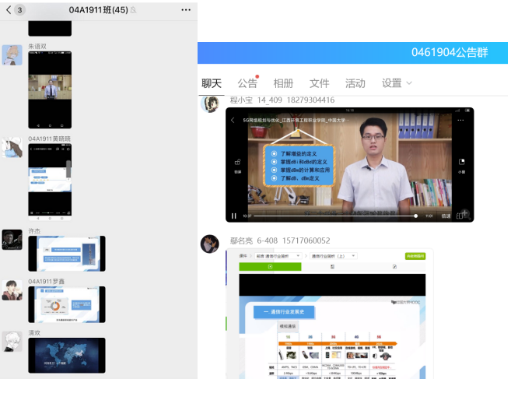Switch to the 文件 tab
This screenshot has height=393, width=532.
pos(319,83)
